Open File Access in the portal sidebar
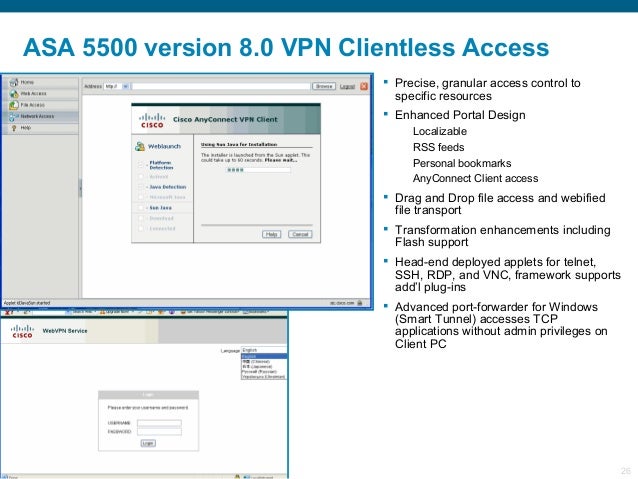The image size is (638, 479). pyautogui.click(x=40, y=105)
